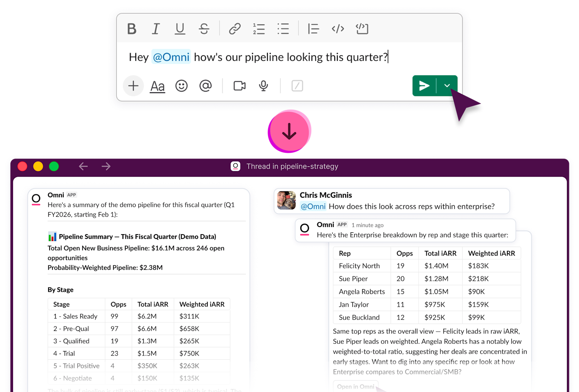Image resolution: width=579 pixels, height=392 pixels.
Task: Click into the message text field
Action: click(289, 57)
